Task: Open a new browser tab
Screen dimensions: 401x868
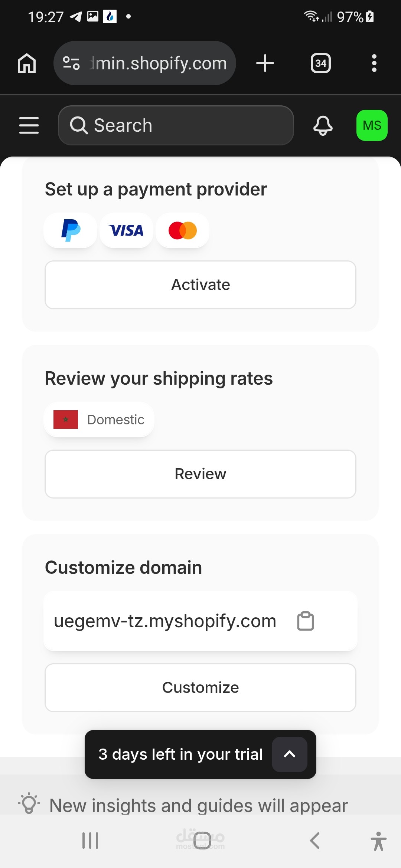Action: 265,63
